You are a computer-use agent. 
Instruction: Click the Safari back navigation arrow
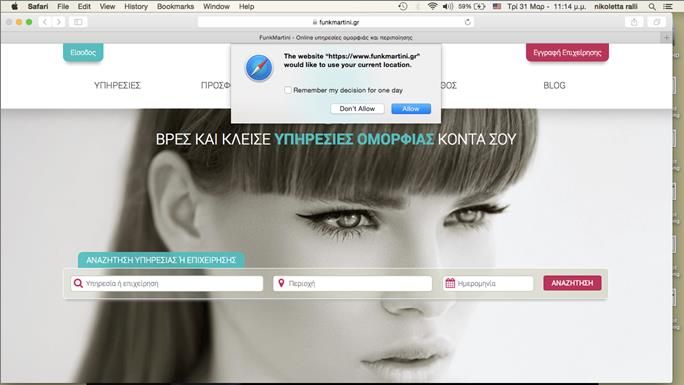tap(44, 22)
